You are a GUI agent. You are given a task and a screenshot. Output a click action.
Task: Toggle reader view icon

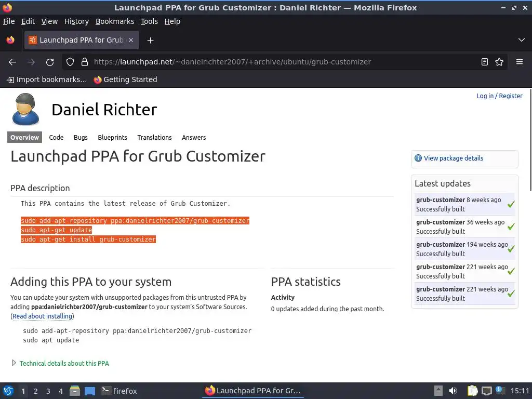click(485, 62)
